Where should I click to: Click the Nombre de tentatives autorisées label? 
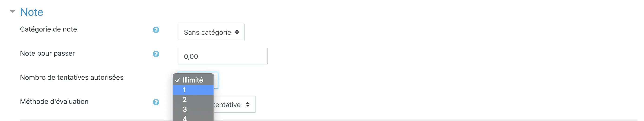click(x=72, y=77)
